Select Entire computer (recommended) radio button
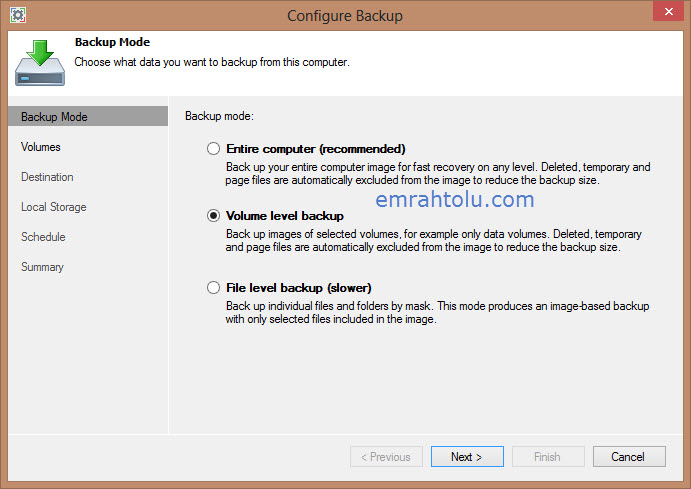This screenshot has width=691, height=489. 214,149
